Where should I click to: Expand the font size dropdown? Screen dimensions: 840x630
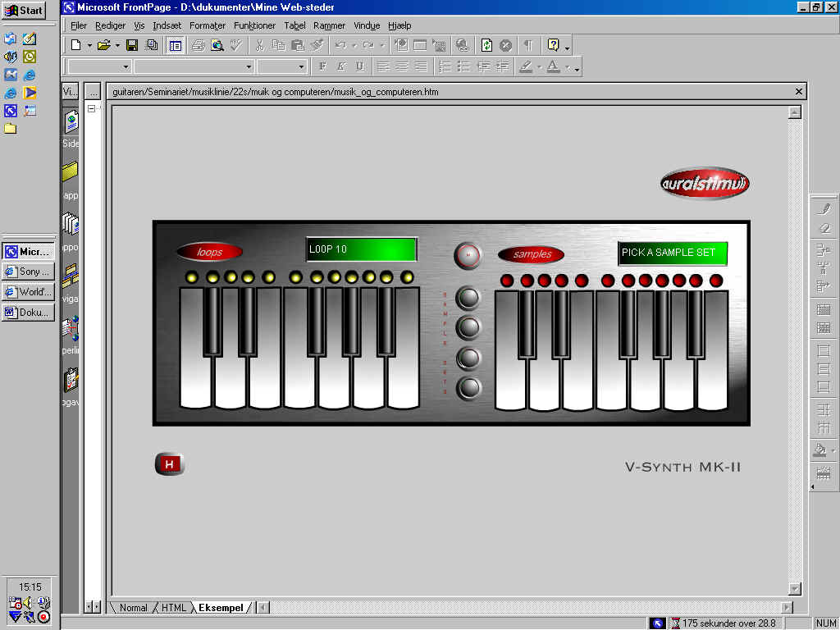pyautogui.click(x=301, y=66)
